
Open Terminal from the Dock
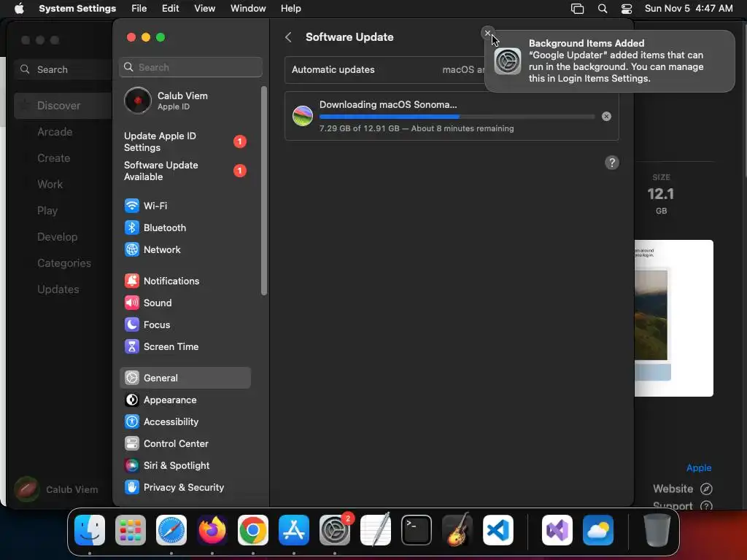(x=417, y=530)
